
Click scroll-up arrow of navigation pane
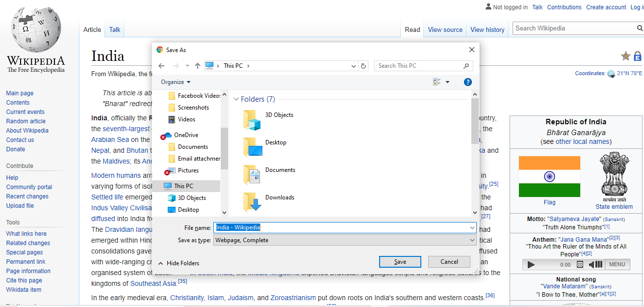tap(225, 94)
